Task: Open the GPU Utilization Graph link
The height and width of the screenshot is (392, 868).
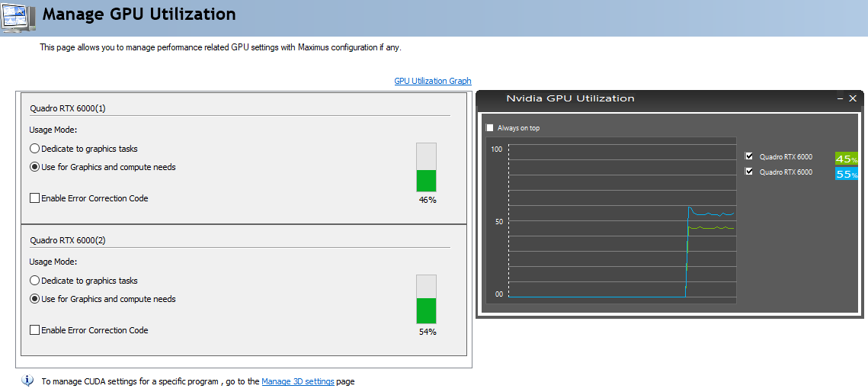Action: [432, 81]
